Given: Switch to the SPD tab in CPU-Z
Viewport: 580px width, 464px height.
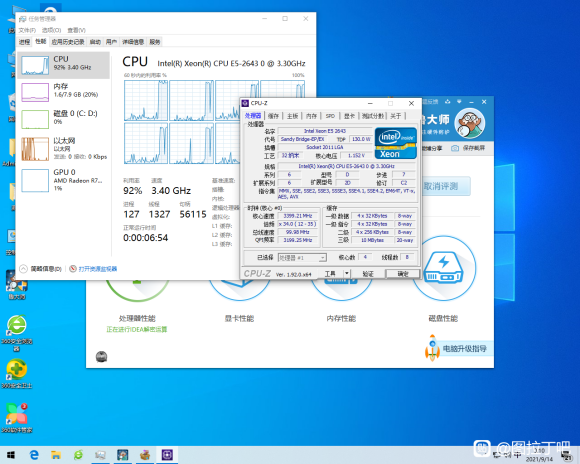Looking at the screenshot, I should coord(330,116).
